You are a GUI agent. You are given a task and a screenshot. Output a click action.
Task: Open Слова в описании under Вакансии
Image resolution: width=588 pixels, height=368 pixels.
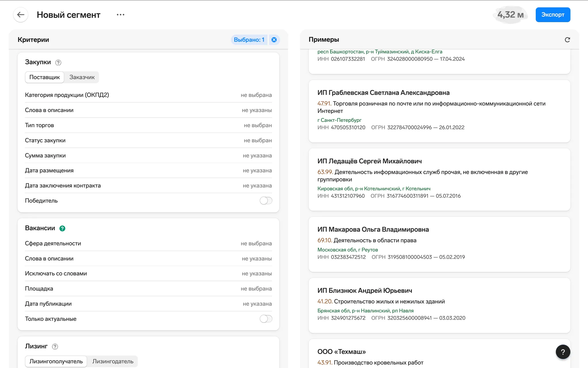(x=148, y=258)
